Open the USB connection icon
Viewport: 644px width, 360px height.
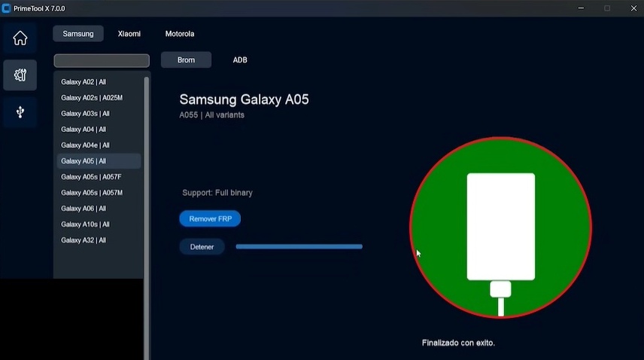[x=20, y=111]
